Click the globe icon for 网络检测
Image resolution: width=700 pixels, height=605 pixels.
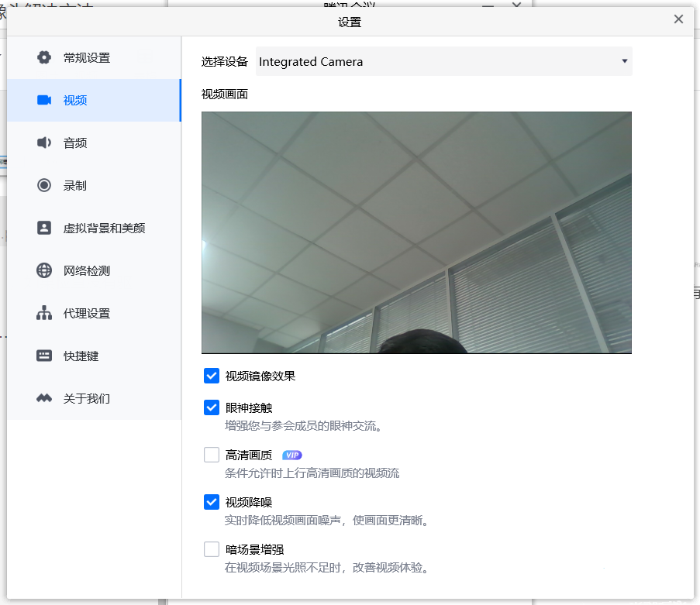[43, 270]
